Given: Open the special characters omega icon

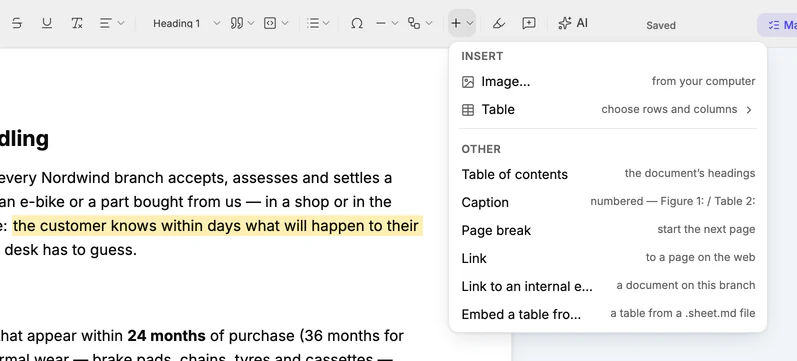Looking at the screenshot, I should (357, 23).
